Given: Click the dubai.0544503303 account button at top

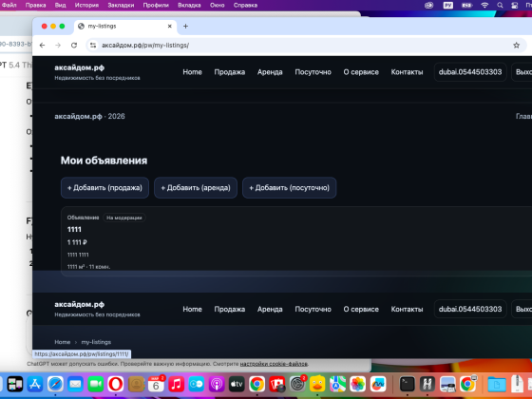Looking at the screenshot, I should click(470, 72).
